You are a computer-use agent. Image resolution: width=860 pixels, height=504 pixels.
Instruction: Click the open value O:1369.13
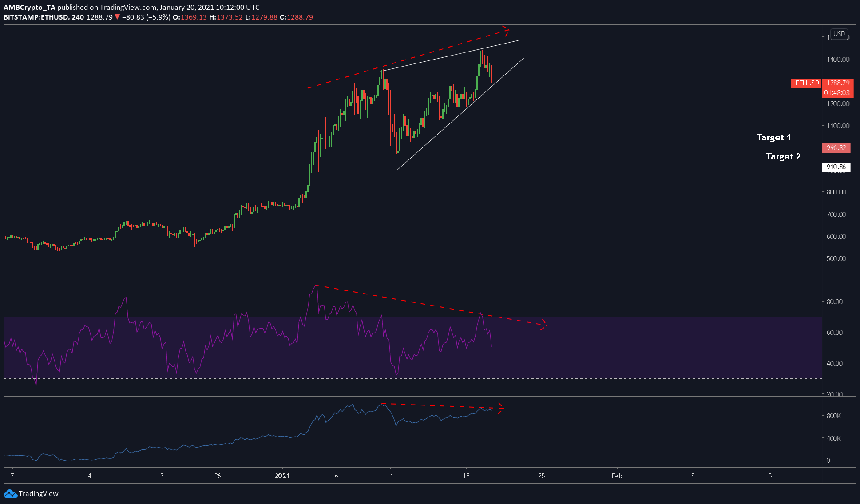pos(190,17)
